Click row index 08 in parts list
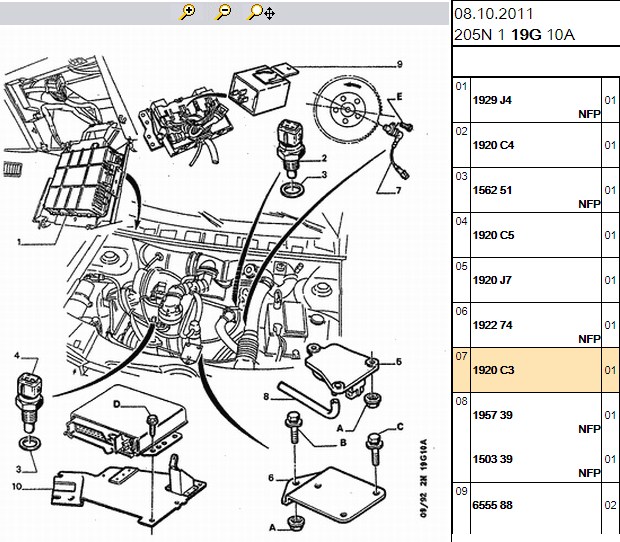This screenshot has height=542, width=620. click(x=461, y=401)
